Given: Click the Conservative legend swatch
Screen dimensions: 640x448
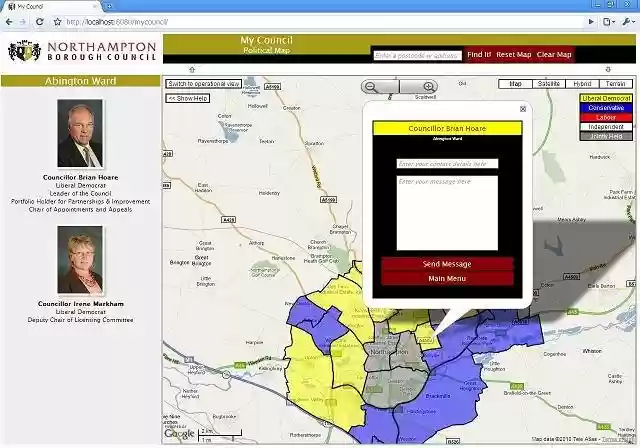Looking at the screenshot, I should [606, 108].
